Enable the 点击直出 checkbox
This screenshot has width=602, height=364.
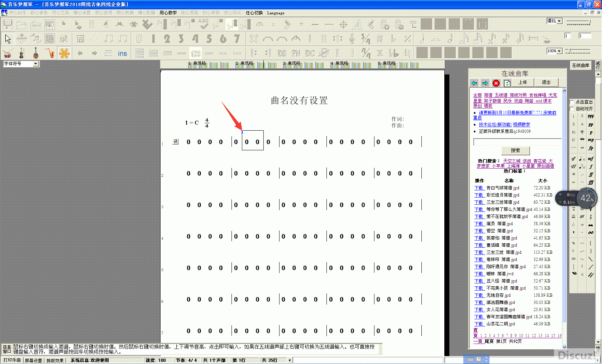pos(572,102)
